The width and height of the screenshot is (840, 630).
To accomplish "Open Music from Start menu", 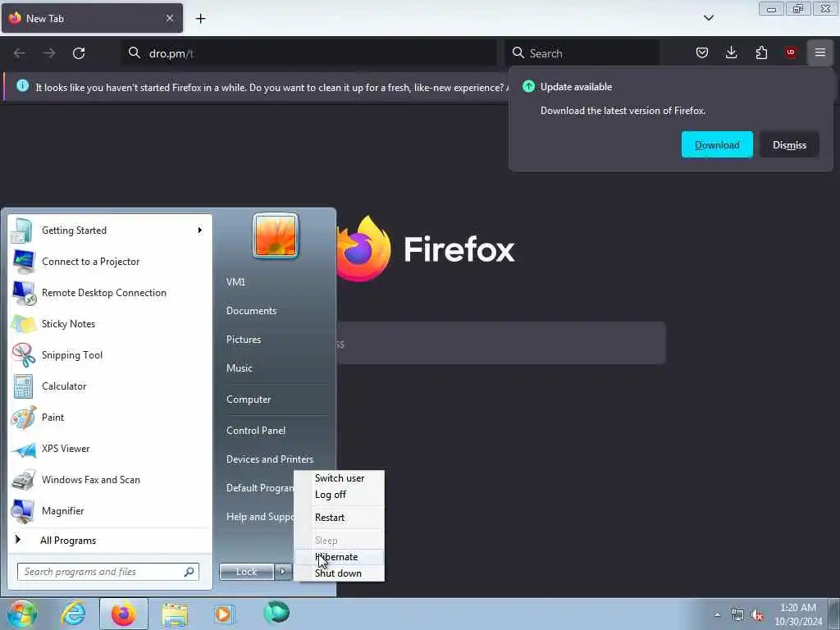I will point(240,368).
